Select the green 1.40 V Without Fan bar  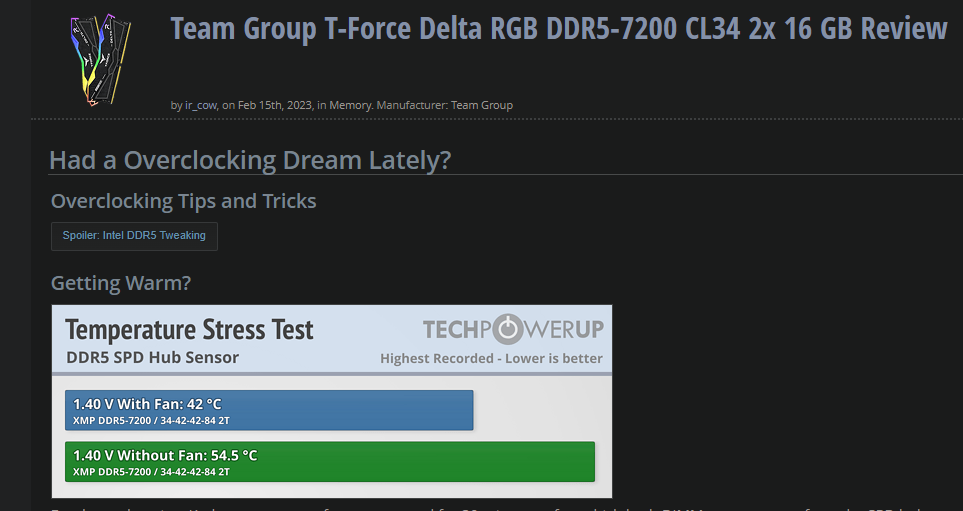pyautogui.click(x=330, y=462)
